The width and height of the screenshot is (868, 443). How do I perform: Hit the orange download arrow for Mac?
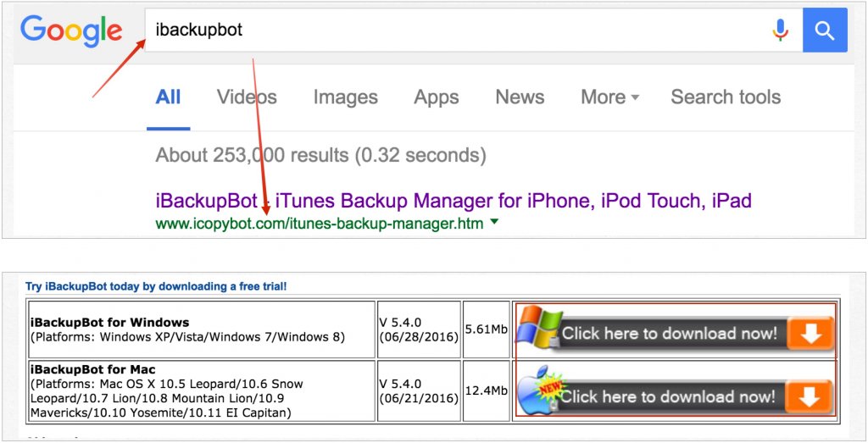coord(810,396)
